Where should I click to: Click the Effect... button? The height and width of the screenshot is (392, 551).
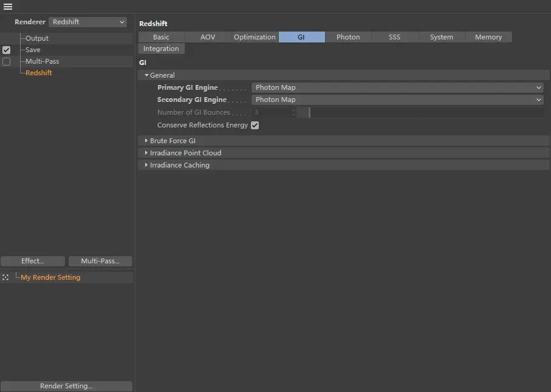click(x=33, y=261)
